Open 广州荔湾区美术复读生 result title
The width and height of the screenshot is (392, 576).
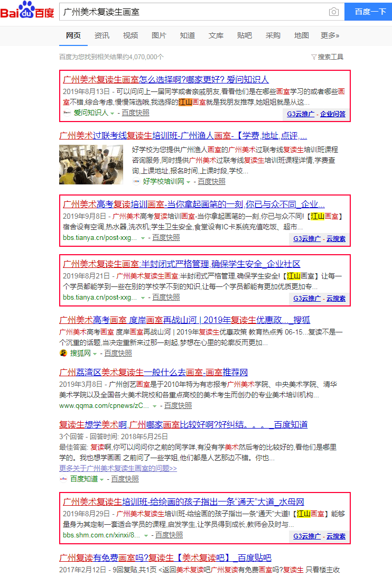(x=154, y=372)
